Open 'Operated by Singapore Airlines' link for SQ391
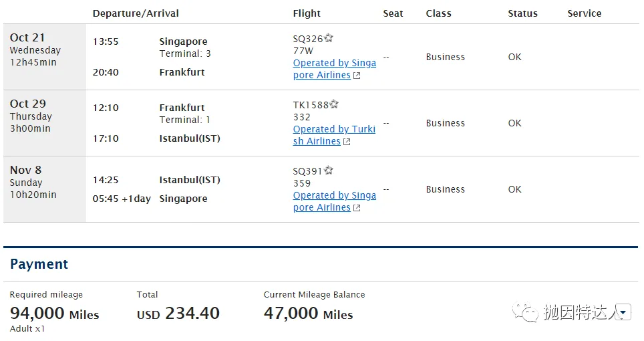644x341 pixels. click(334, 195)
